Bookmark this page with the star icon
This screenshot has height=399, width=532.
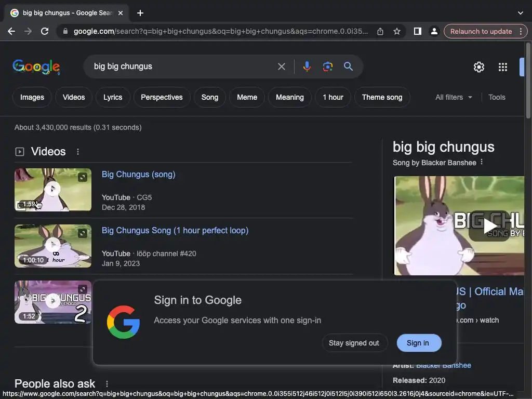point(396,31)
